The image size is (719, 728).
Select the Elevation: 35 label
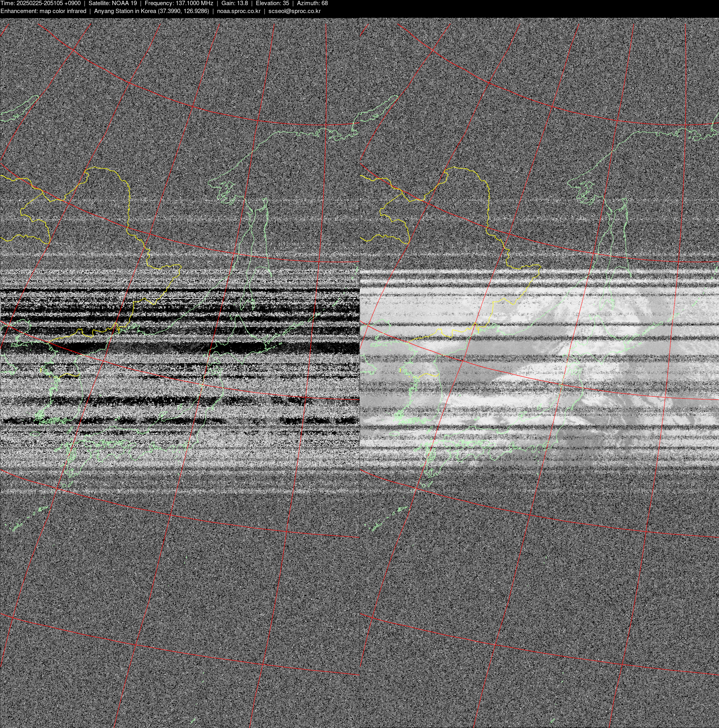pos(272,3)
